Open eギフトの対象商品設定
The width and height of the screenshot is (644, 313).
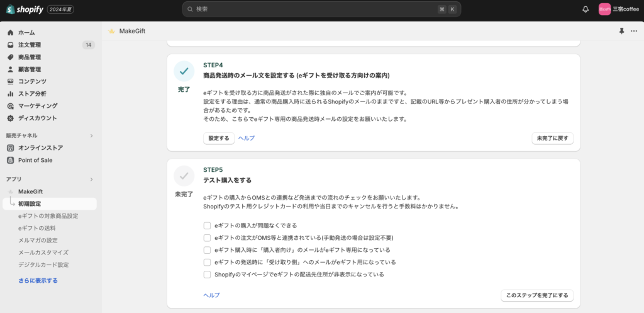(x=48, y=216)
